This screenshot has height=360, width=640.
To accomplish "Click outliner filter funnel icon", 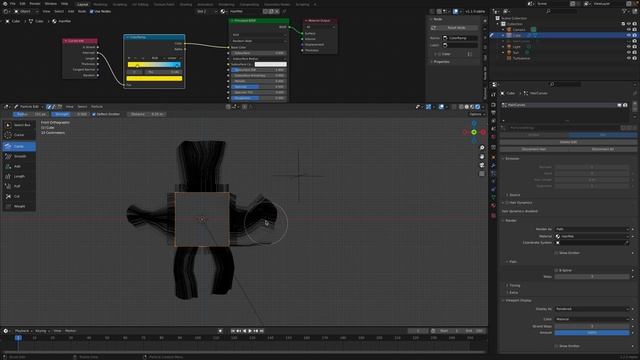I will click(625, 11).
